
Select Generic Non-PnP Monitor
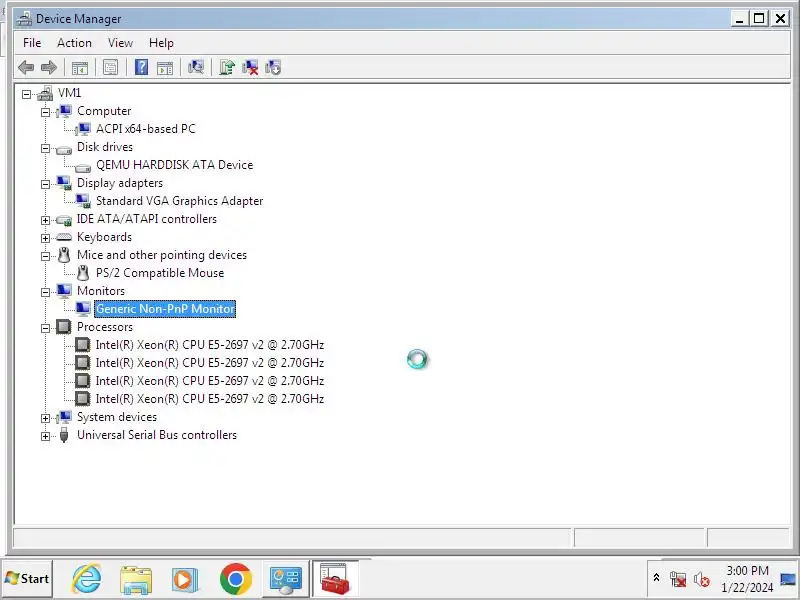tap(165, 309)
